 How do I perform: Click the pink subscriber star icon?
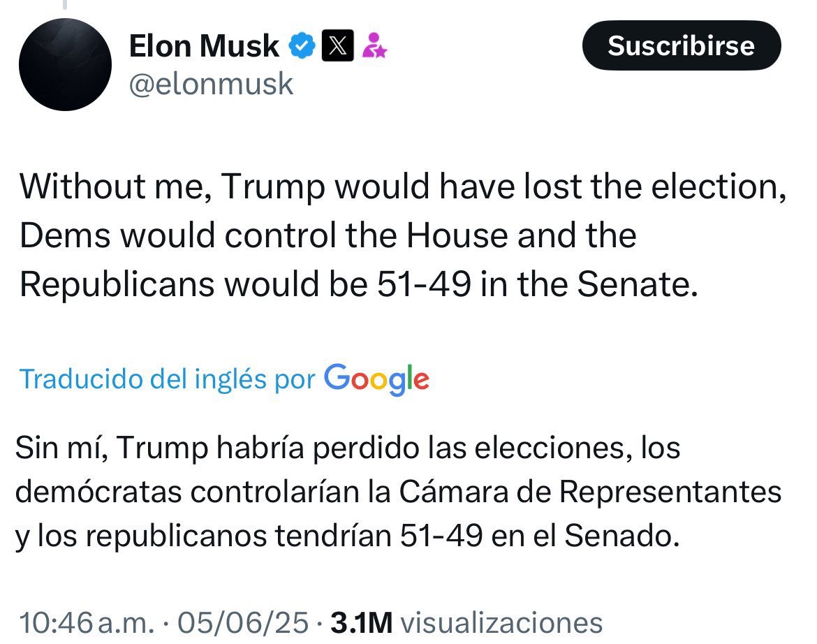(x=376, y=46)
